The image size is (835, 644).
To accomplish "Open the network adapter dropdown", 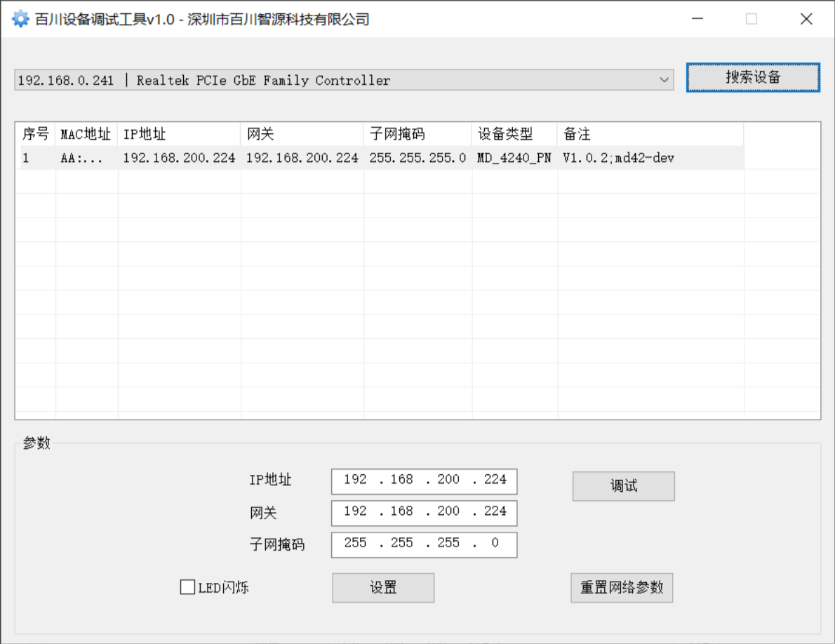I will 344,79.
